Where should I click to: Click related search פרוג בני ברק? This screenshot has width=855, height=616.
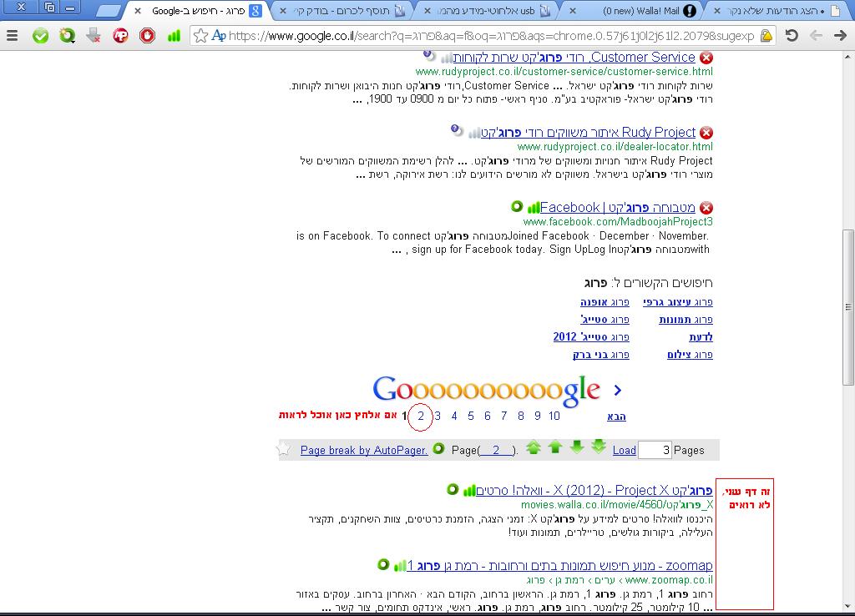click(x=601, y=355)
